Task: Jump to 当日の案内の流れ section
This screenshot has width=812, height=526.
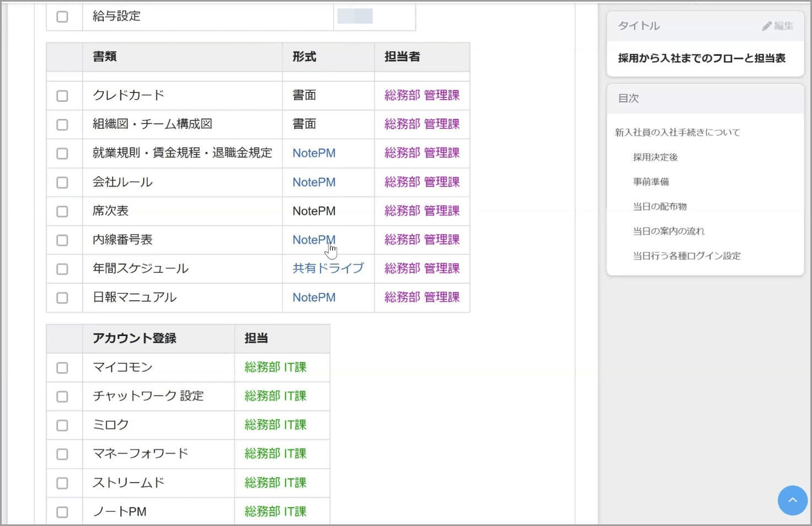Action: coord(669,231)
